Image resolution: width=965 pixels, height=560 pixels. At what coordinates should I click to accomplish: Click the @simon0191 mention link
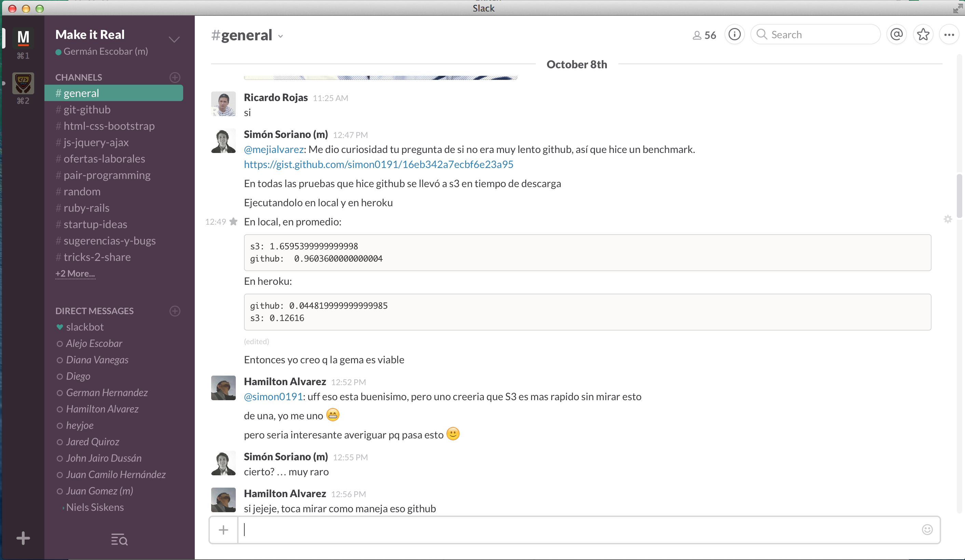[273, 396]
